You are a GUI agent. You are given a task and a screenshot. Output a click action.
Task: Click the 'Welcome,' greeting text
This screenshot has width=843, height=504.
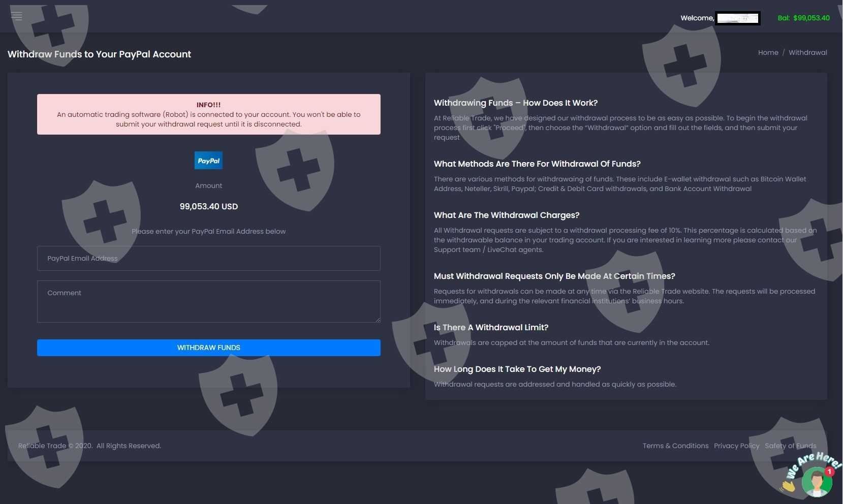click(697, 18)
